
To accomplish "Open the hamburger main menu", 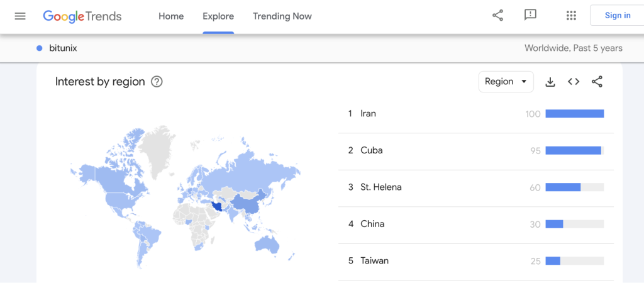I will pyautogui.click(x=20, y=16).
